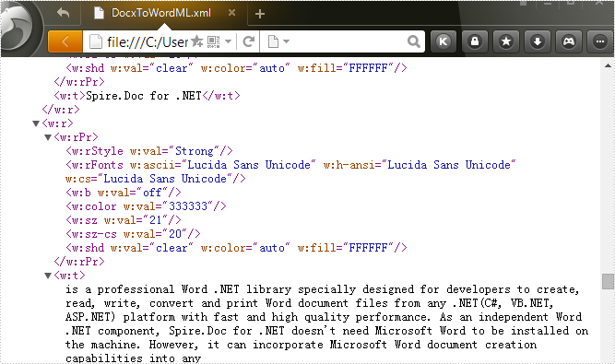Screen dimensions: 615x364
Task: Click the w:sz-cs w:val="20" line
Action: (x=133, y=234)
